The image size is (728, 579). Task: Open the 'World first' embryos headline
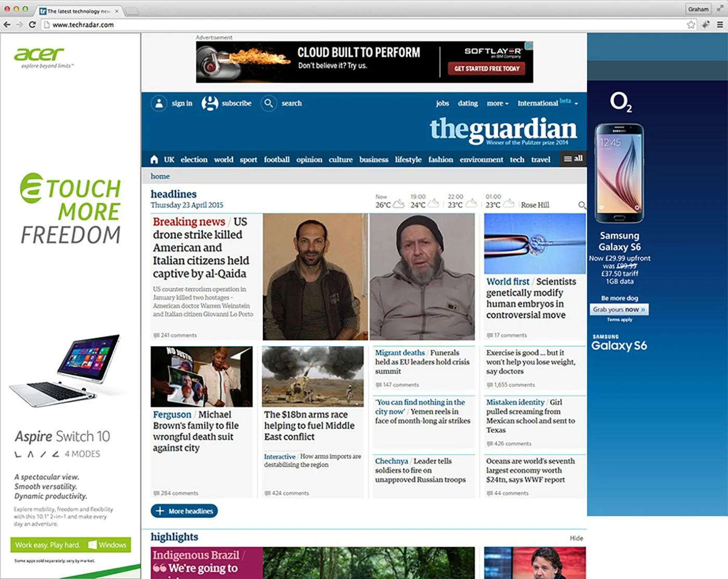(531, 298)
